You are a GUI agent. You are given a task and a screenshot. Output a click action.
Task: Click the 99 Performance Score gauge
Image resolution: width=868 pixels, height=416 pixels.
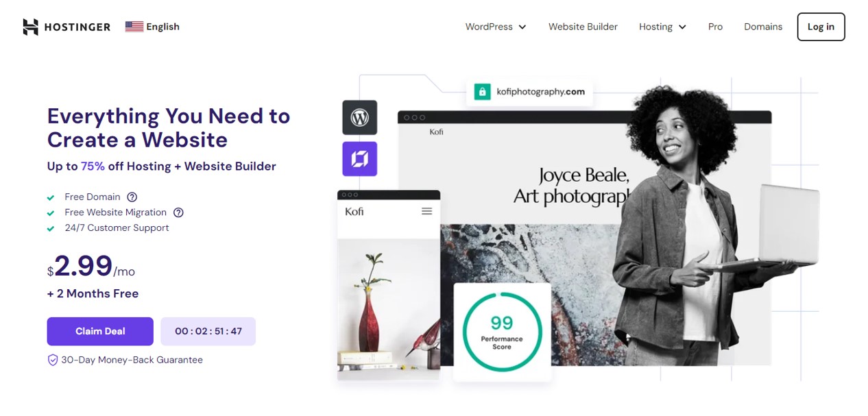click(x=502, y=332)
